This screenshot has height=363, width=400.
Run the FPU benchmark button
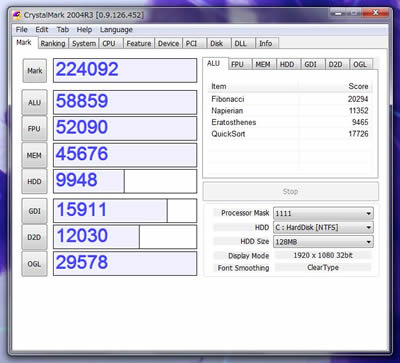[35, 129]
